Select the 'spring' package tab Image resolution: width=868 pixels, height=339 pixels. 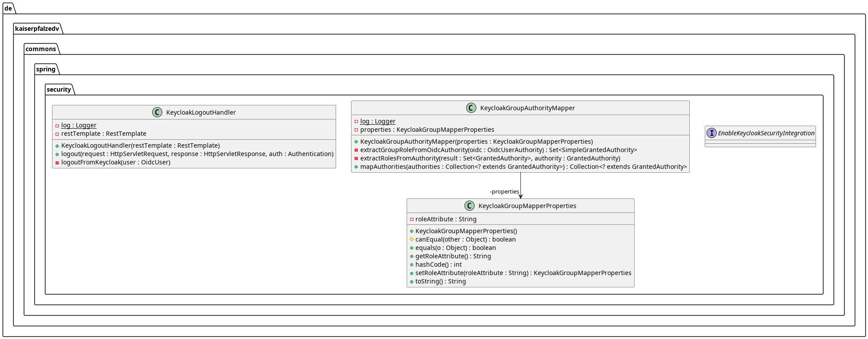pos(46,69)
